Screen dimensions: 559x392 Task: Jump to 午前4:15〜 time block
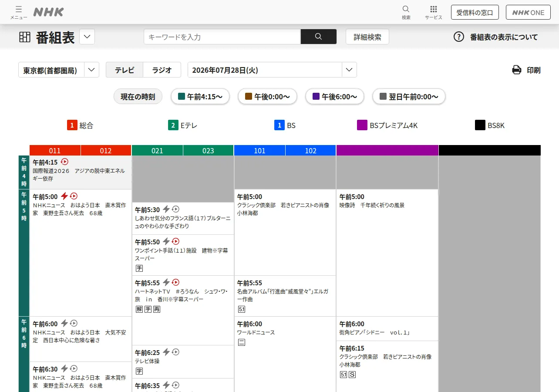[200, 96]
